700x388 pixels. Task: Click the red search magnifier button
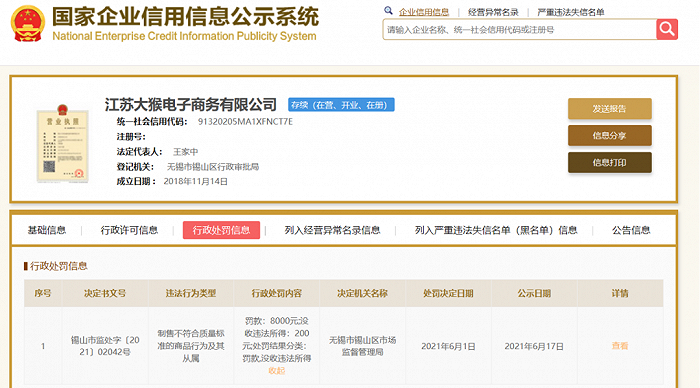click(667, 29)
